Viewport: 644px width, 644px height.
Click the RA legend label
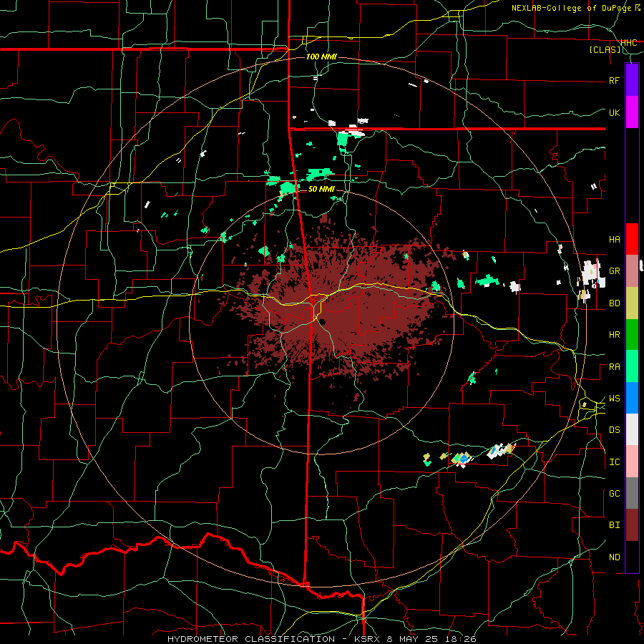click(614, 367)
